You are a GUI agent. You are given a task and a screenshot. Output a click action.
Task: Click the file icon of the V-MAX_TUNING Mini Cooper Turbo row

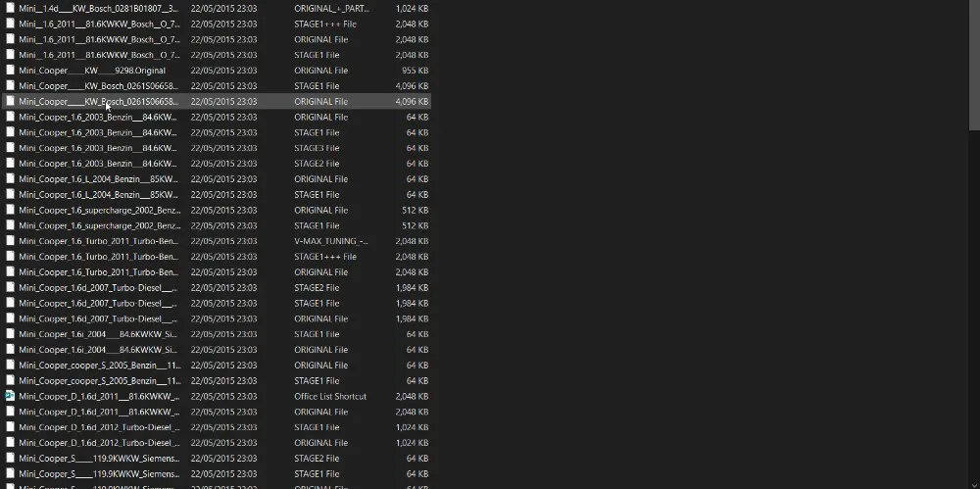pos(10,241)
